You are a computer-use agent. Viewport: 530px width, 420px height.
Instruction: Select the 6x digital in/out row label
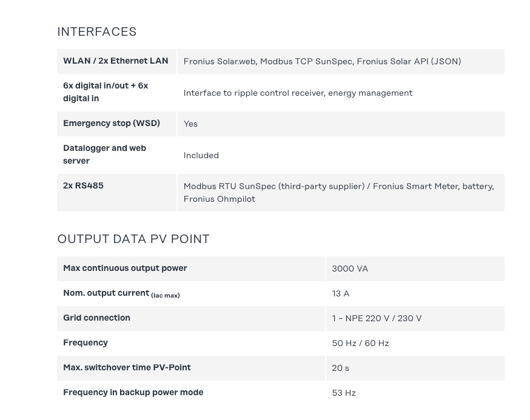point(106,92)
